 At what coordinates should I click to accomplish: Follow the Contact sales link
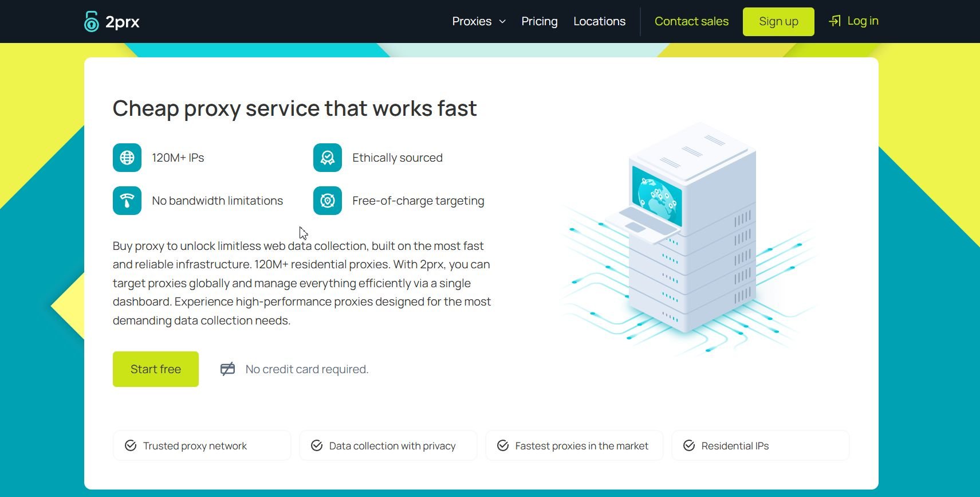pos(691,21)
